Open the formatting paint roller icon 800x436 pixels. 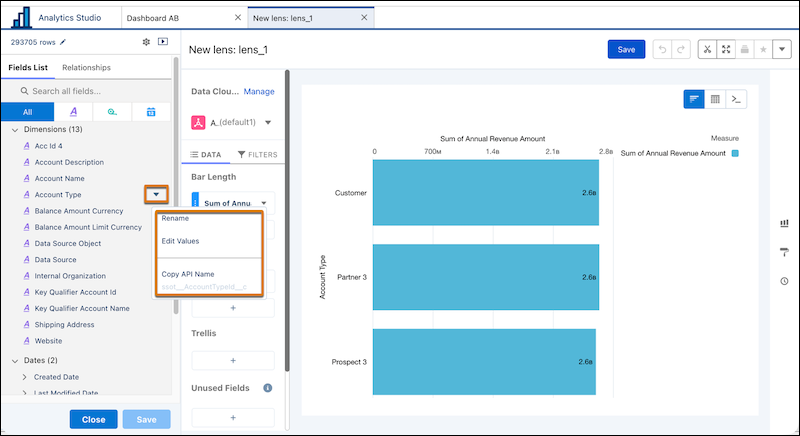784,251
